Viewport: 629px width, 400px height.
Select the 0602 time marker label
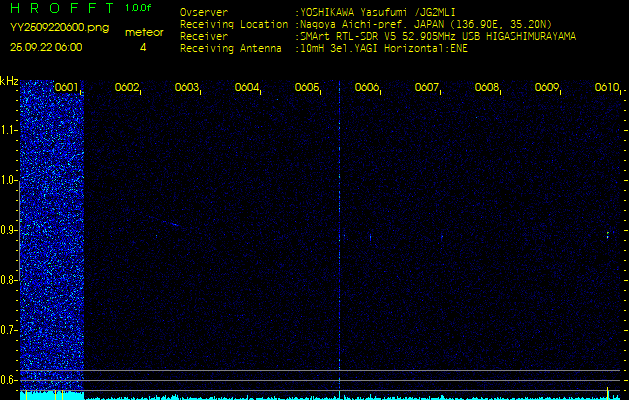coord(126,87)
